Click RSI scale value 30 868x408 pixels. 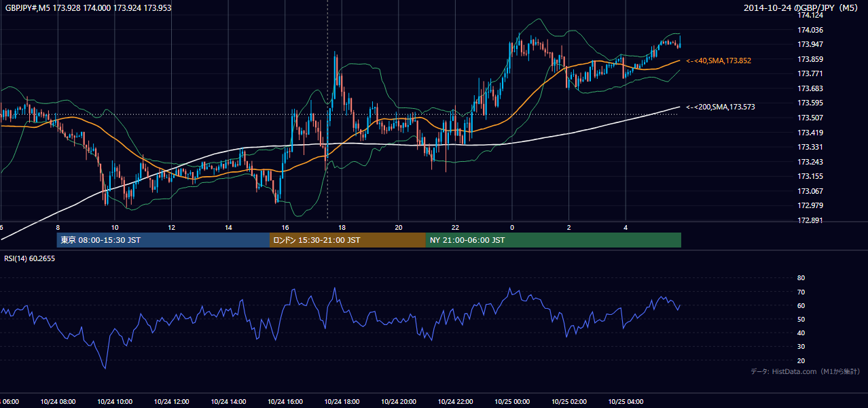tap(801, 347)
